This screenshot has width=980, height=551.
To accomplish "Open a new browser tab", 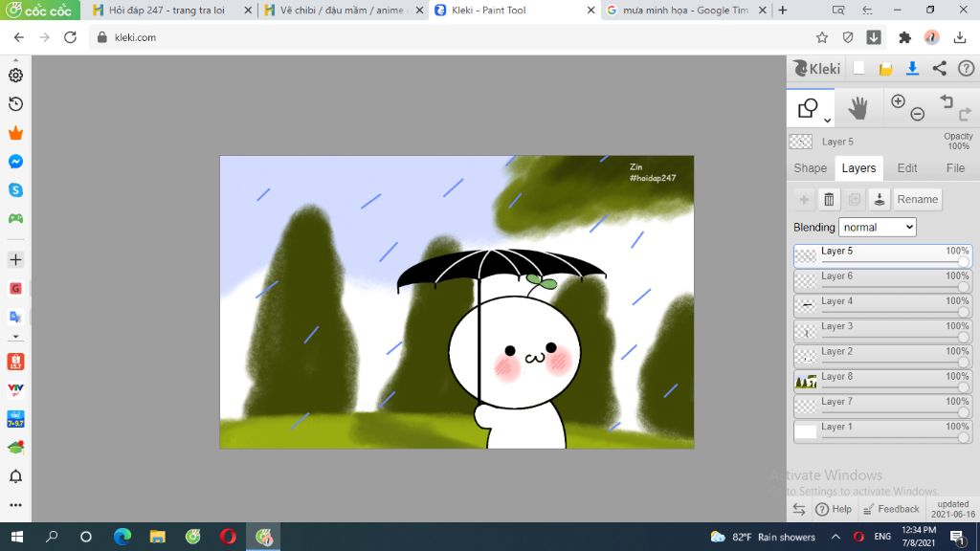I will (x=783, y=10).
